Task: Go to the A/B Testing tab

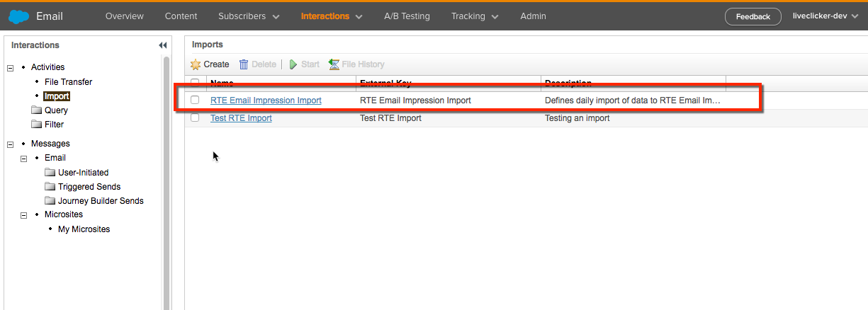Action: [x=407, y=16]
